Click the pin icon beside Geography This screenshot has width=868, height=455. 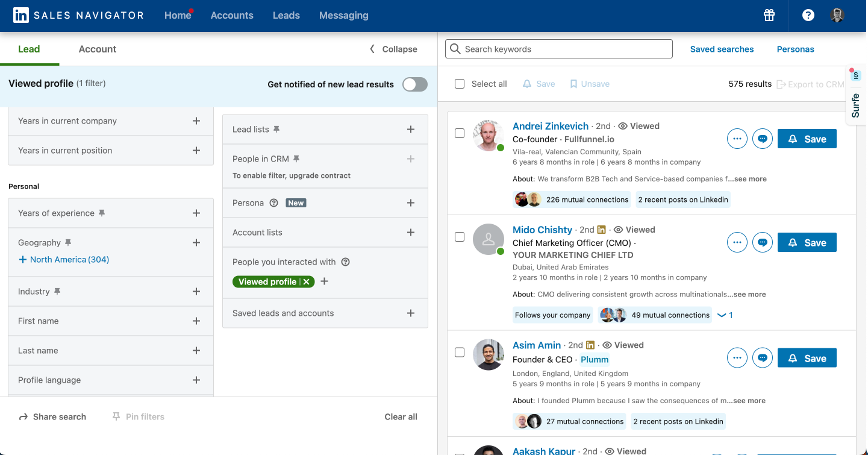click(x=68, y=242)
